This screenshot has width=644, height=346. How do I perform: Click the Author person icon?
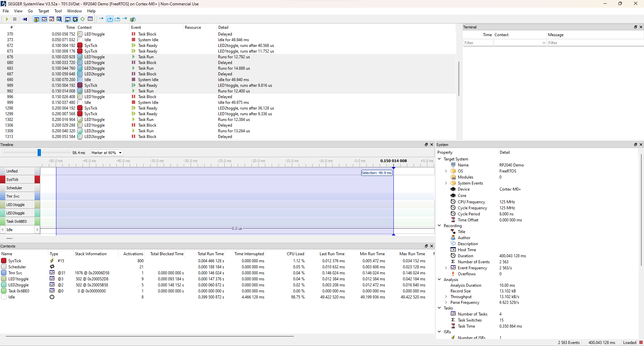pos(453,238)
